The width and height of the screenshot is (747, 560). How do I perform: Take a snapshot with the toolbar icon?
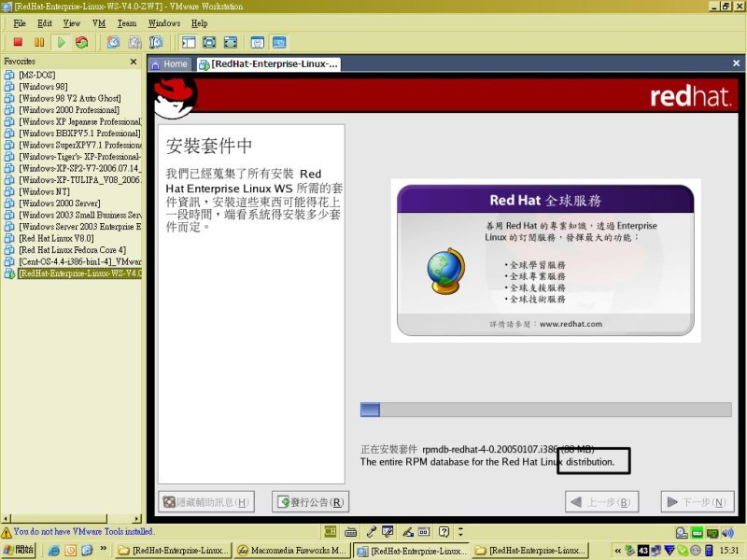(x=113, y=42)
